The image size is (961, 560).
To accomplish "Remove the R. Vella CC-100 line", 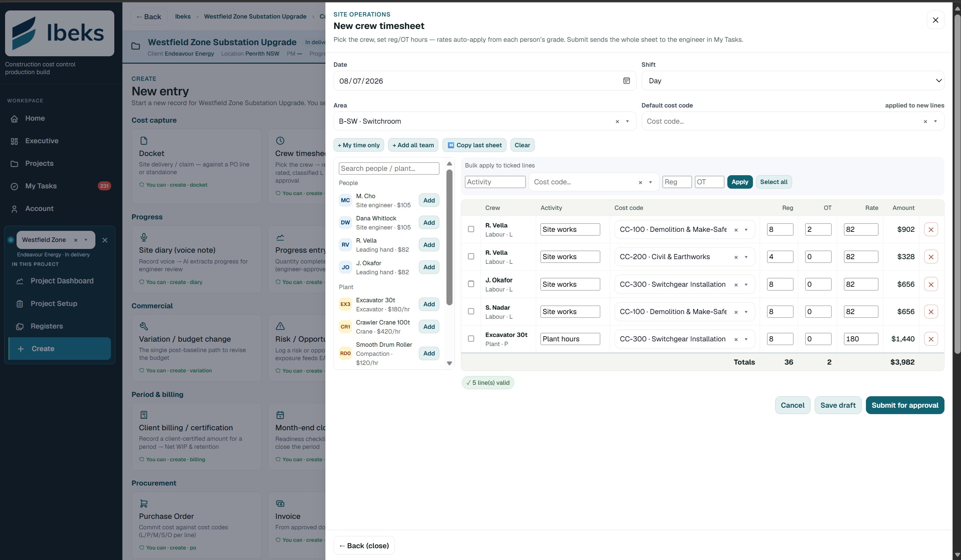I will click(x=931, y=229).
